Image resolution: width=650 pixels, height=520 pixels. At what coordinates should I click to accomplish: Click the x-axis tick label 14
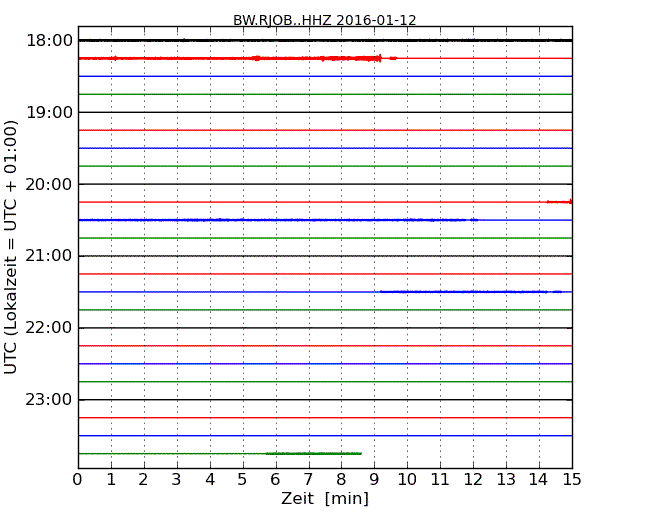(539, 479)
